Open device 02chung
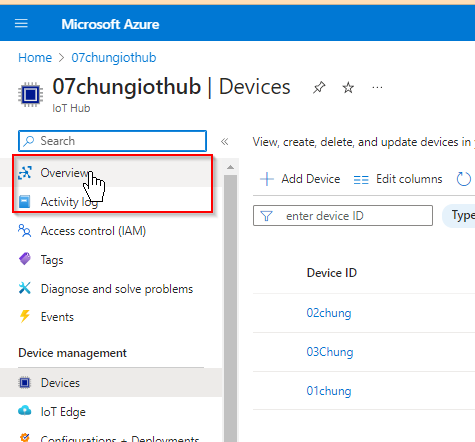Viewport: 475px width, 442px height. pos(329,313)
